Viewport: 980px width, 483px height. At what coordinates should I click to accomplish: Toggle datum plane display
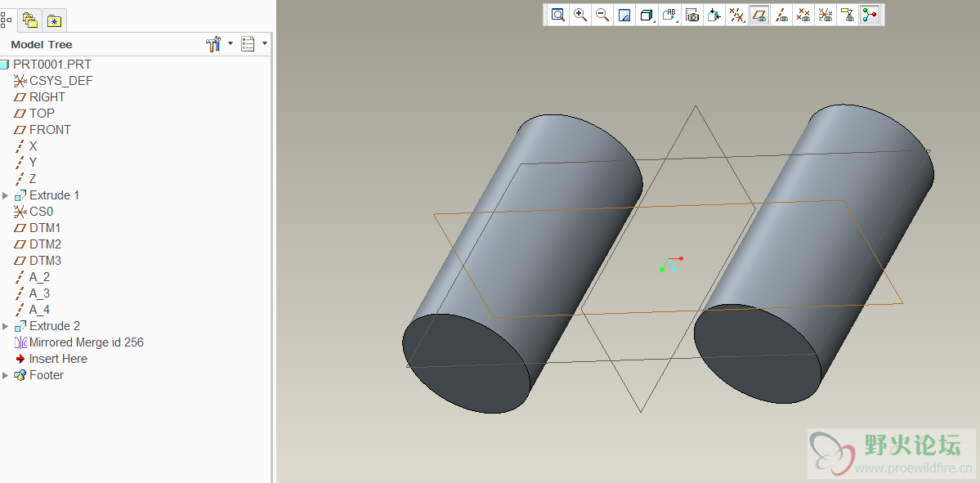pyautogui.click(x=759, y=15)
